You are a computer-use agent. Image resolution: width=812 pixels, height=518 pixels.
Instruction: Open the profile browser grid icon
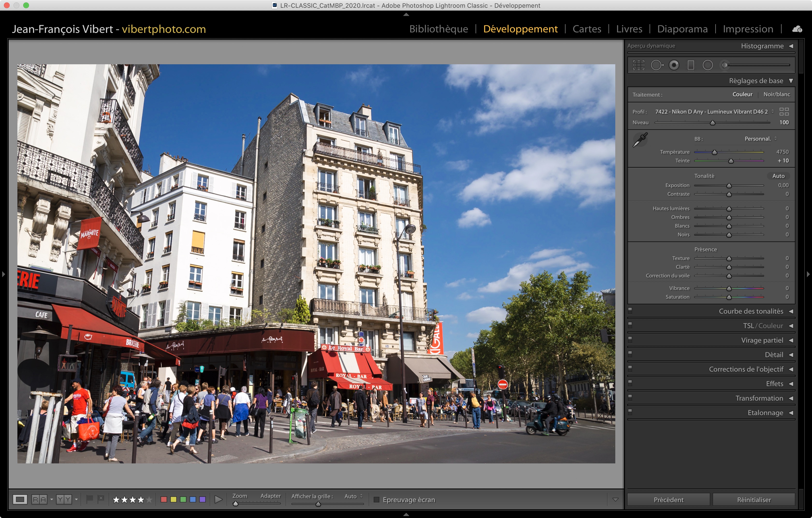click(x=784, y=112)
